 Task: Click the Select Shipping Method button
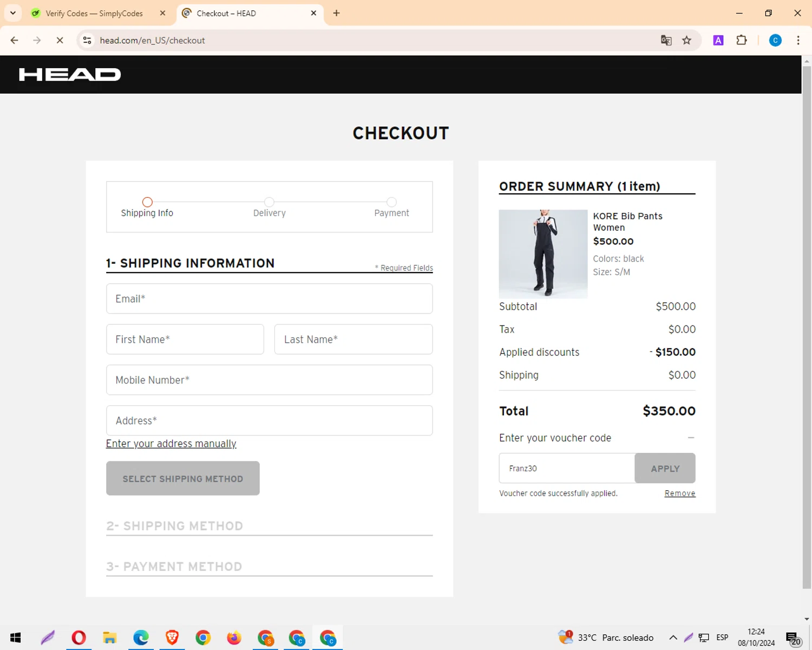(183, 478)
